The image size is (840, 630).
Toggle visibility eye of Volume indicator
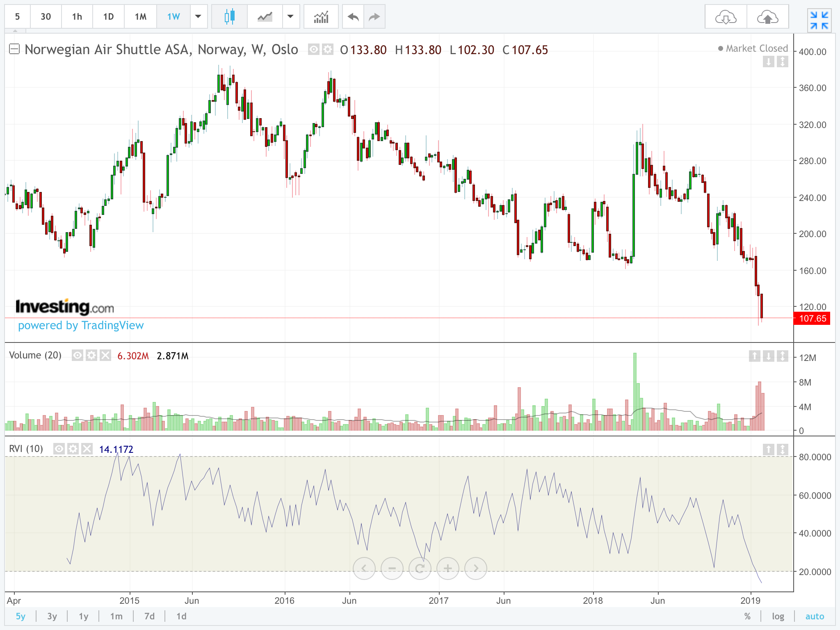click(77, 355)
